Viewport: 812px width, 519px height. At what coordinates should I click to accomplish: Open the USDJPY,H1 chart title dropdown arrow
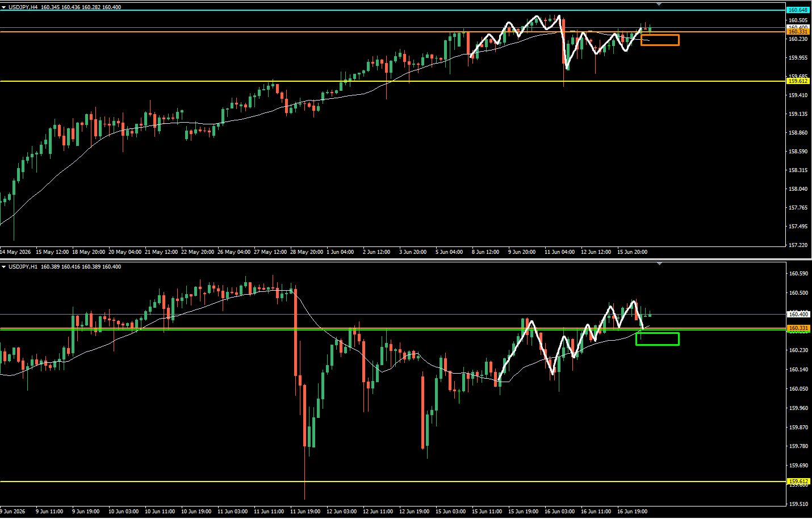point(3,267)
